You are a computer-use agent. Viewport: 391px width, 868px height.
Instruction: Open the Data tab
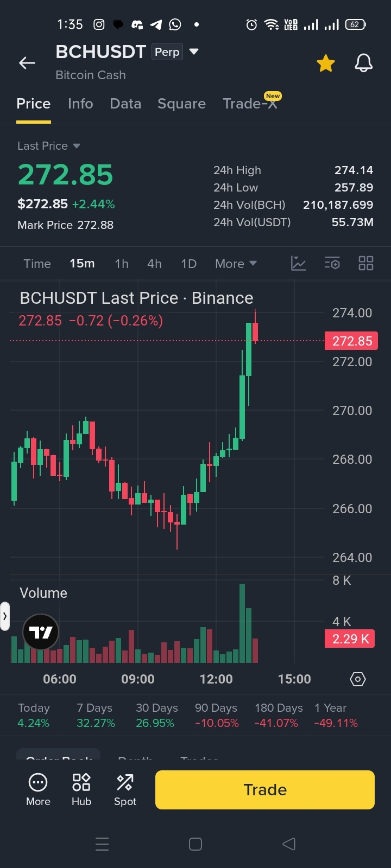coord(125,104)
